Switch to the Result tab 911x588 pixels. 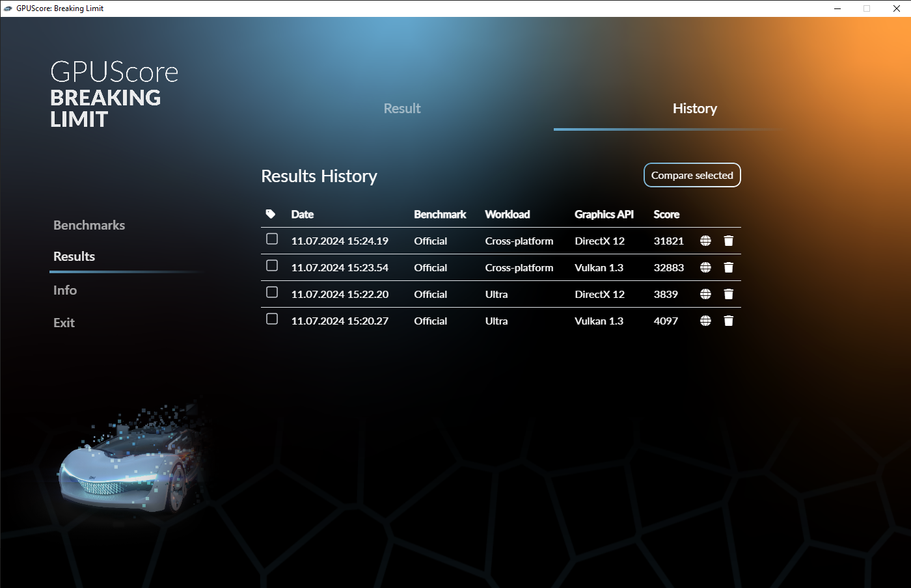(402, 109)
